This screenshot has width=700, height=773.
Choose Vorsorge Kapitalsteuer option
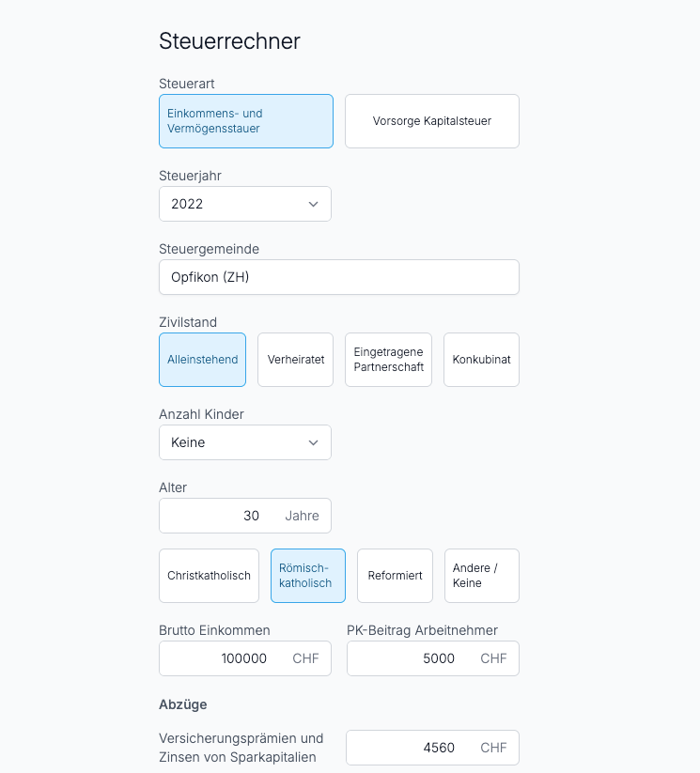432,121
